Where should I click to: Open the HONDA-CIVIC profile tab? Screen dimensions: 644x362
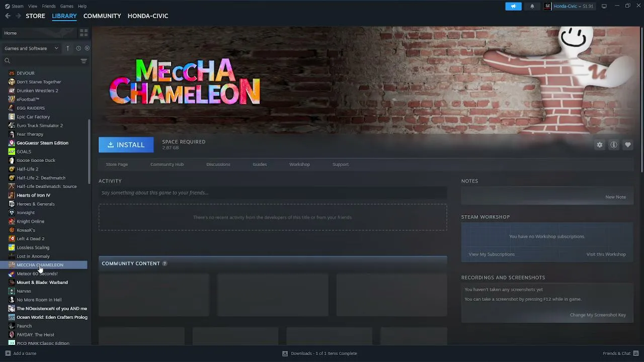click(x=148, y=16)
